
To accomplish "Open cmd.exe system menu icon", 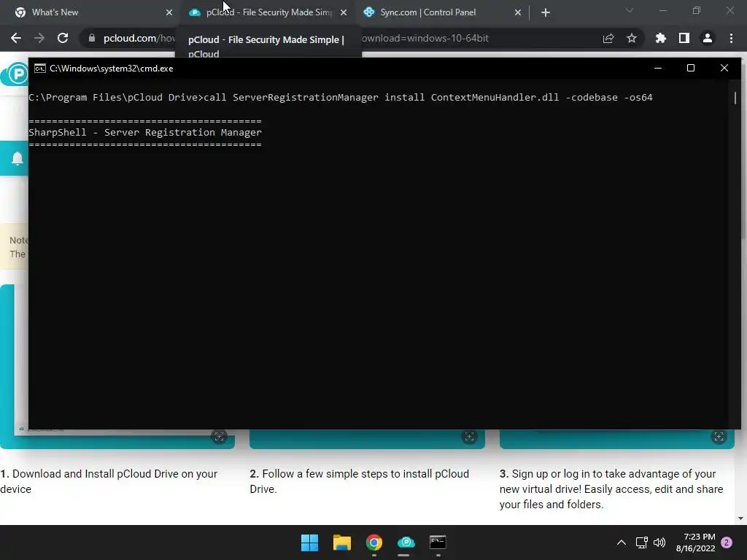I will (40, 69).
